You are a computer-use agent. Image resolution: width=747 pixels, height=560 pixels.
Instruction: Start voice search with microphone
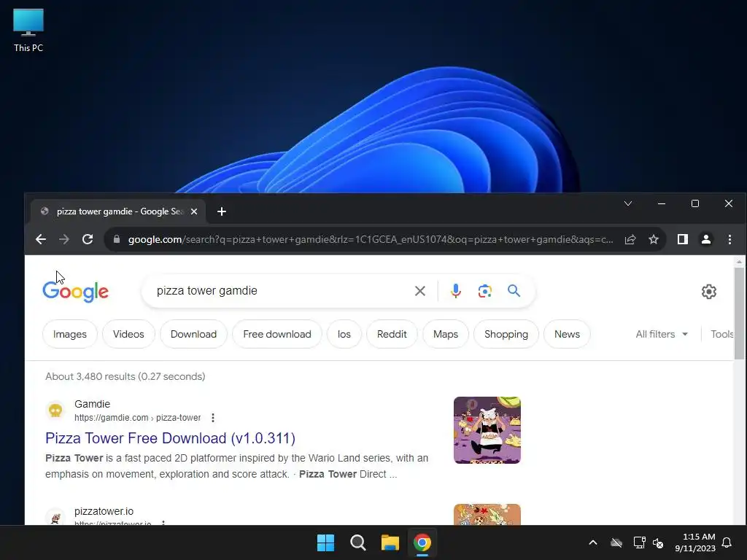455,291
